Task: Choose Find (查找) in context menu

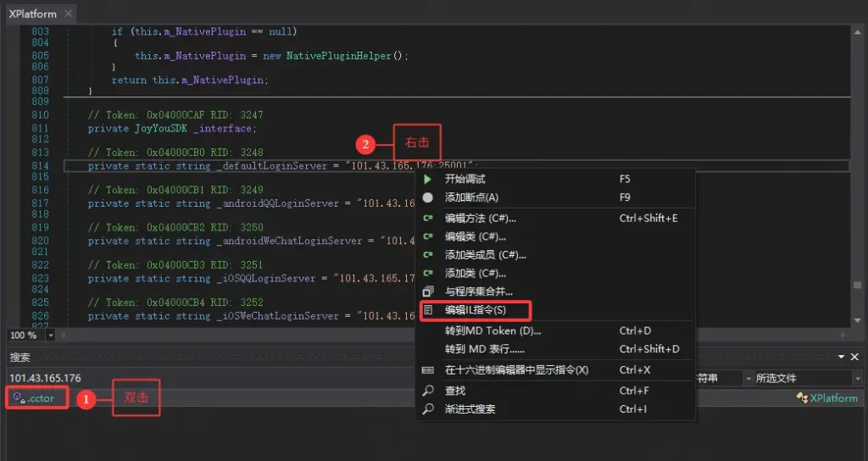Action: click(555, 392)
